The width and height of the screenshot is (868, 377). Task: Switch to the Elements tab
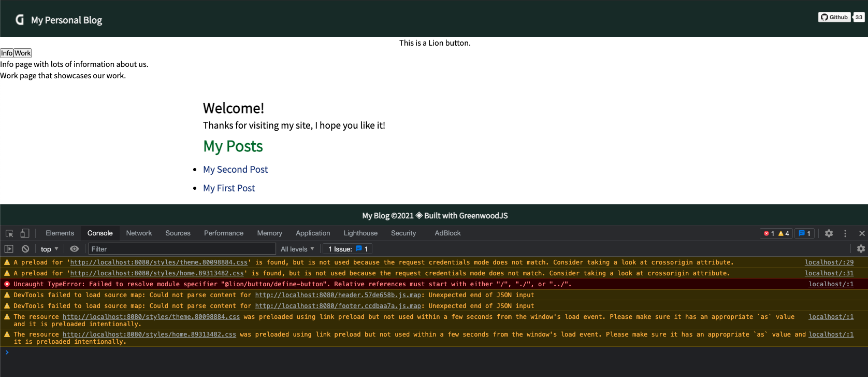click(x=60, y=233)
